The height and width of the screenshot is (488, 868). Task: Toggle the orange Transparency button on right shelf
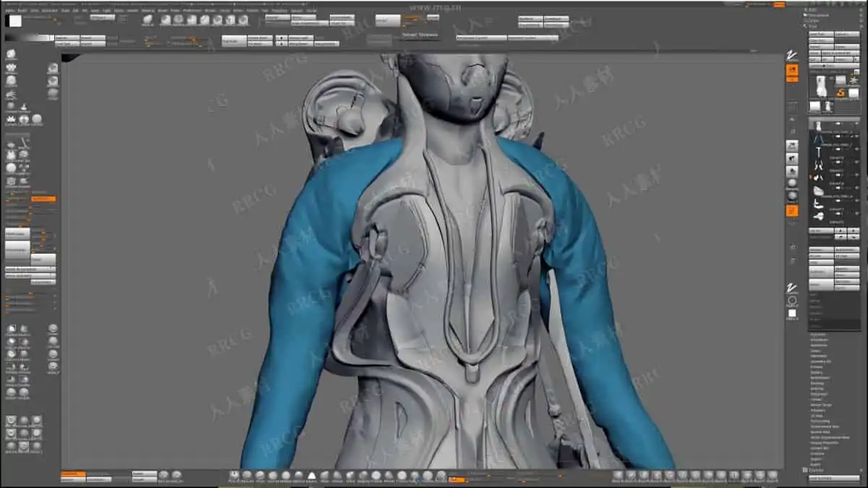[792, 210]
